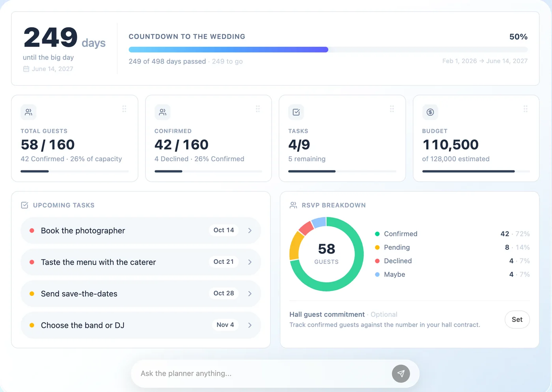Select the Book the photographer task
552x392 pixels.
coord(141,230)
